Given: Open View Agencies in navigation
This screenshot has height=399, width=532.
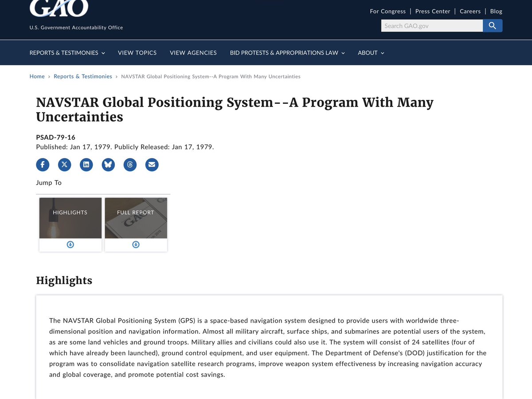Looking at the screenshot, I should 193,53.
